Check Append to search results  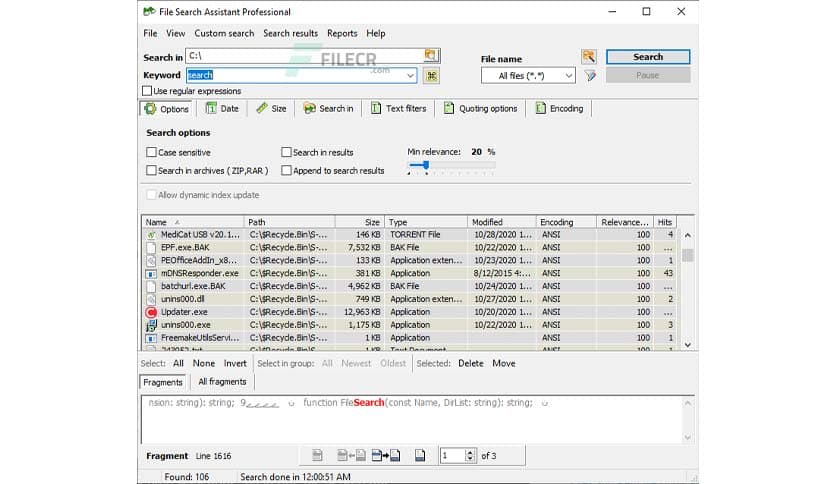pos(286,171)
